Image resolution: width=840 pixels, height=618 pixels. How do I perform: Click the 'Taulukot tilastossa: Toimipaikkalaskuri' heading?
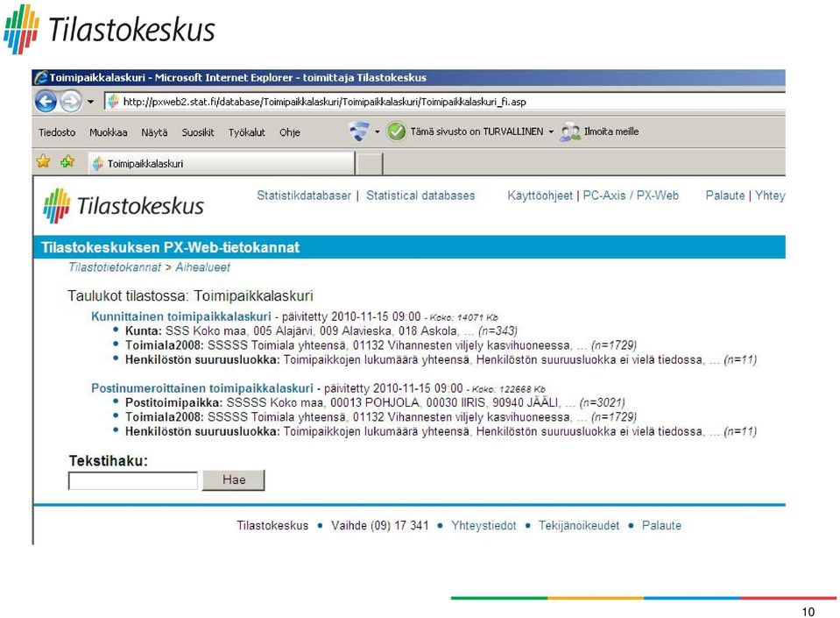[x=190, y=296]
